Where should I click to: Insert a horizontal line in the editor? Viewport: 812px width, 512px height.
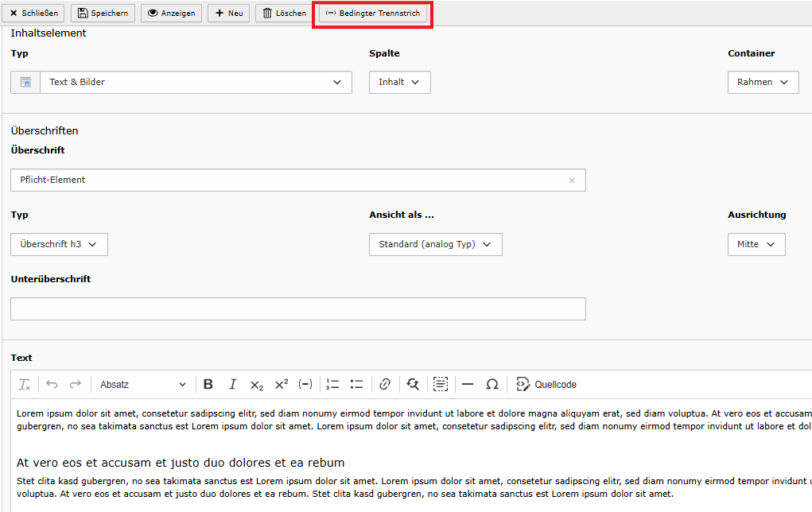468,385
